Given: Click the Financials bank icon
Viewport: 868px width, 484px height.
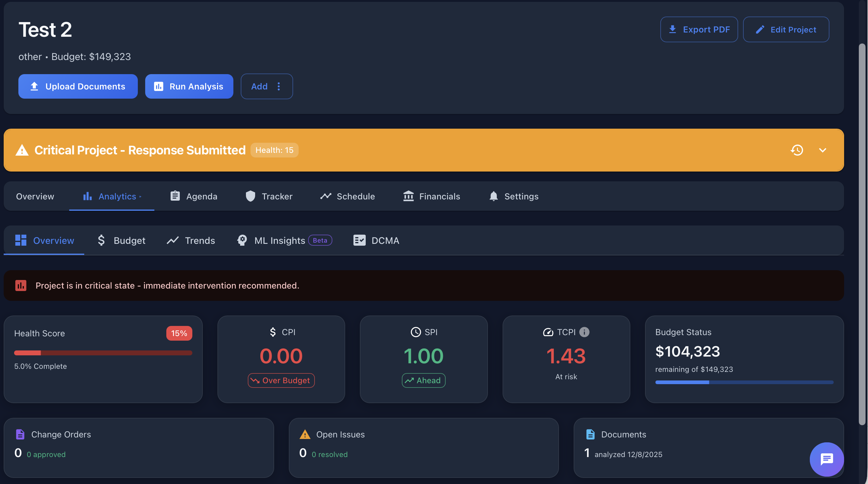Looking at the screenshot, I should (x=408, y=196).
